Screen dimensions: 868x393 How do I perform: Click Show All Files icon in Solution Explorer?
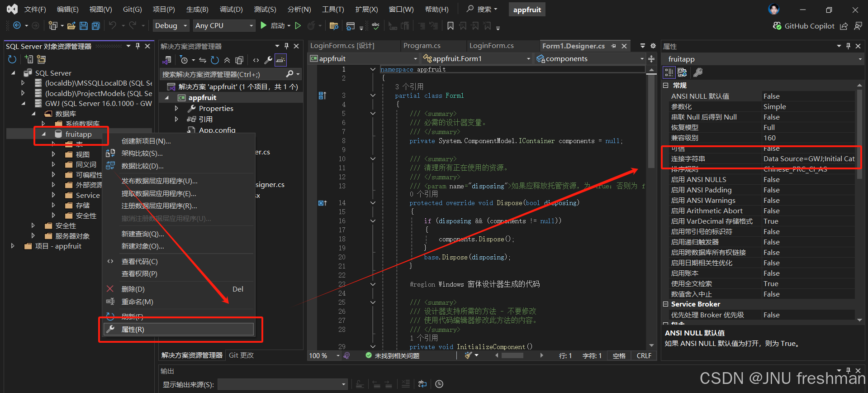tap(240, 60)
